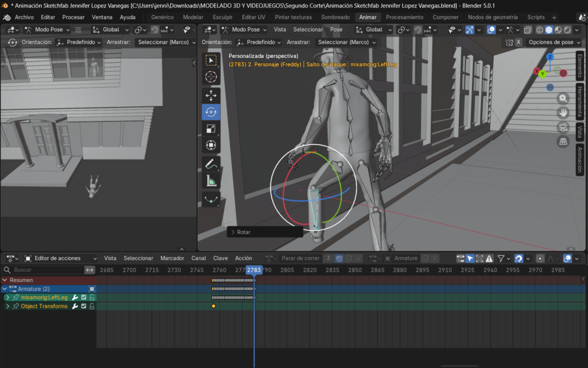
Task: Click the Object Transforms keyframe dot
Action: point(214,306)
